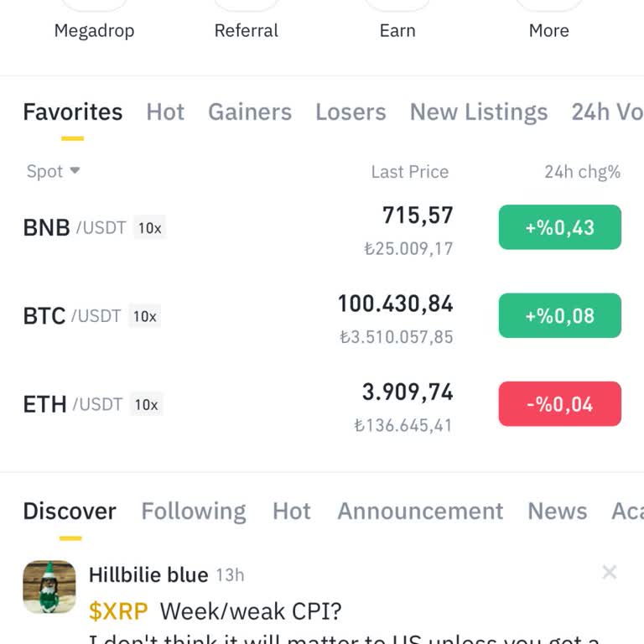This screenshot has height=644, width=644.
Task: Open Hillbilie blue's profile avatar
Action: pyautogui.click(x=49, y=587)
